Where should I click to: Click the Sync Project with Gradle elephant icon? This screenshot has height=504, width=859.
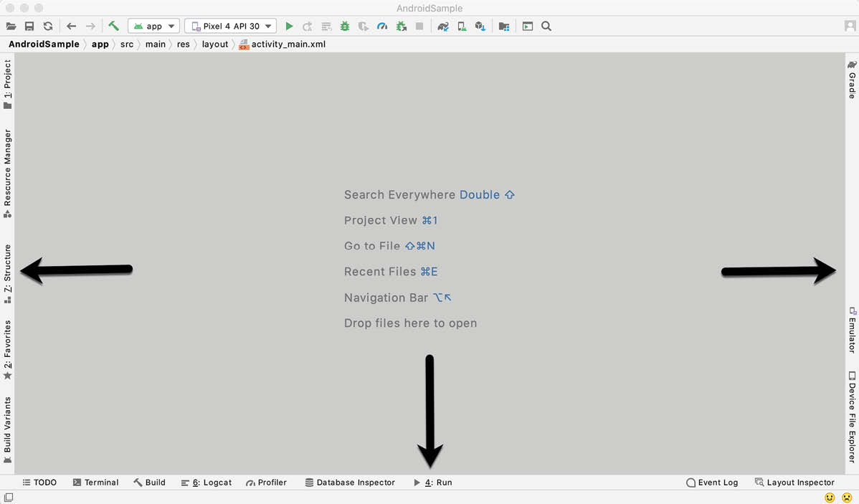coord(443,27)
